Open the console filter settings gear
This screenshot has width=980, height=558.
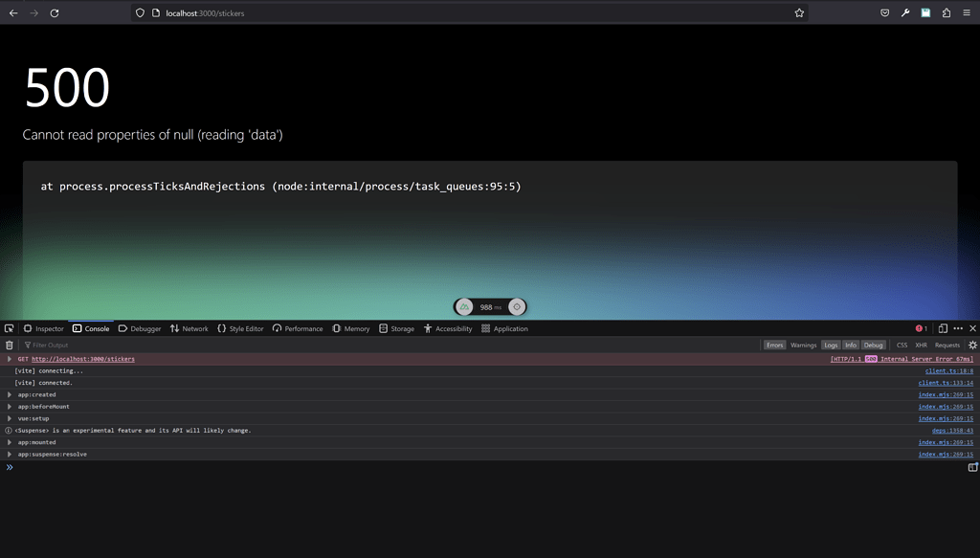(x=972, y=345)
